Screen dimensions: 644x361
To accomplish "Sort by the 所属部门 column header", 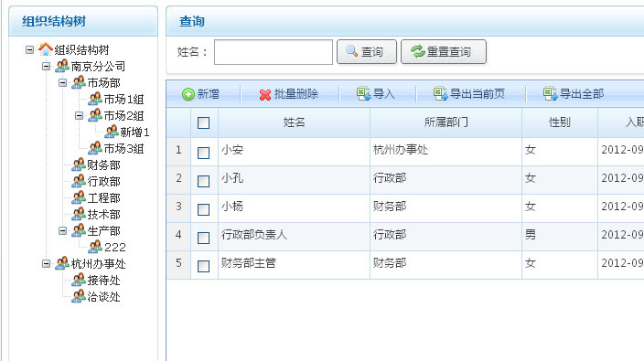I will [x=446, y=122].
